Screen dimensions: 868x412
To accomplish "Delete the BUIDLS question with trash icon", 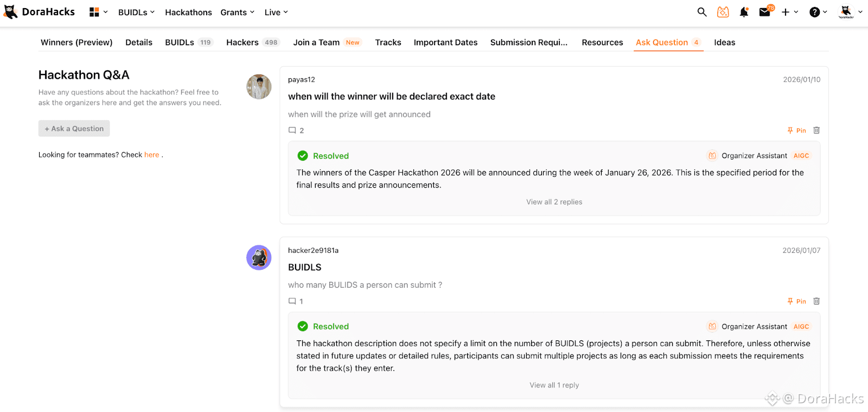I will click(x=816, y=301).
